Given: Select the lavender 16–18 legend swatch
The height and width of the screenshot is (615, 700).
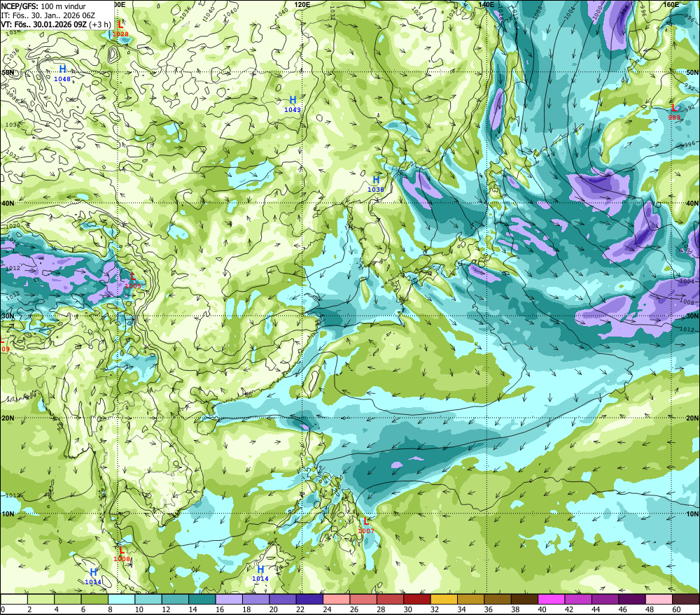Looking at the screenshot, I should click(x=229, y=599).
